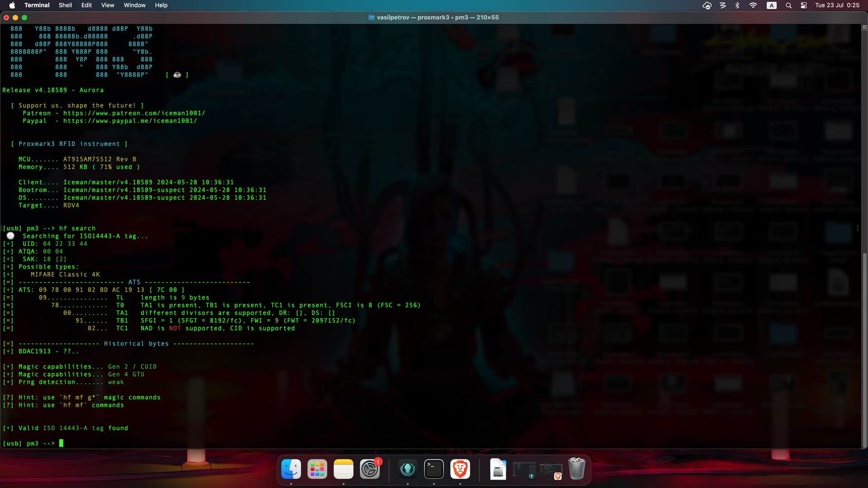The image size is (868, 488).
Task: Open Brave browser from the Dock
Action: coord(460,469)
